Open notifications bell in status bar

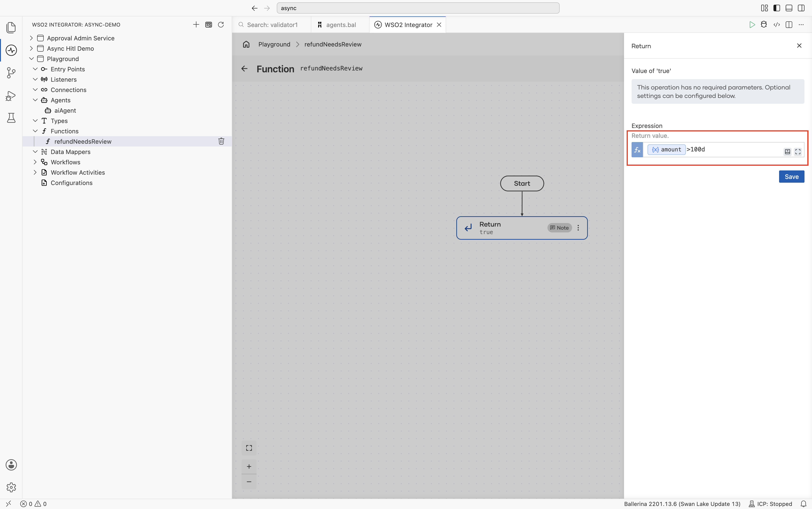coord(803,504)
